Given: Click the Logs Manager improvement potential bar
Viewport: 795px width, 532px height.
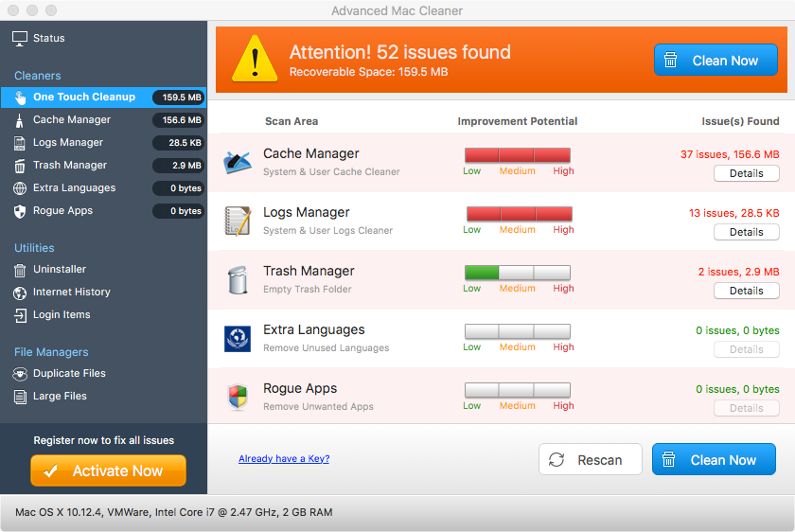Looking at the screenshot, I should pyautogui.click(x=520, y=214).
